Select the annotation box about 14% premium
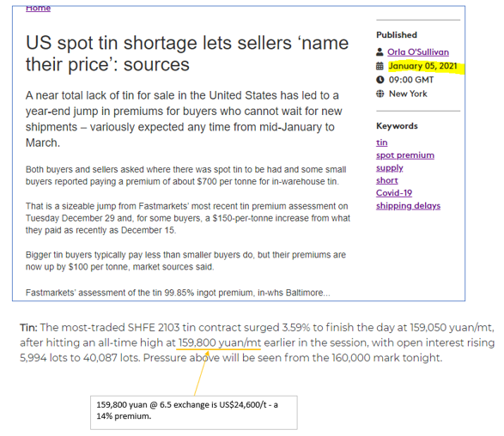 194,413
